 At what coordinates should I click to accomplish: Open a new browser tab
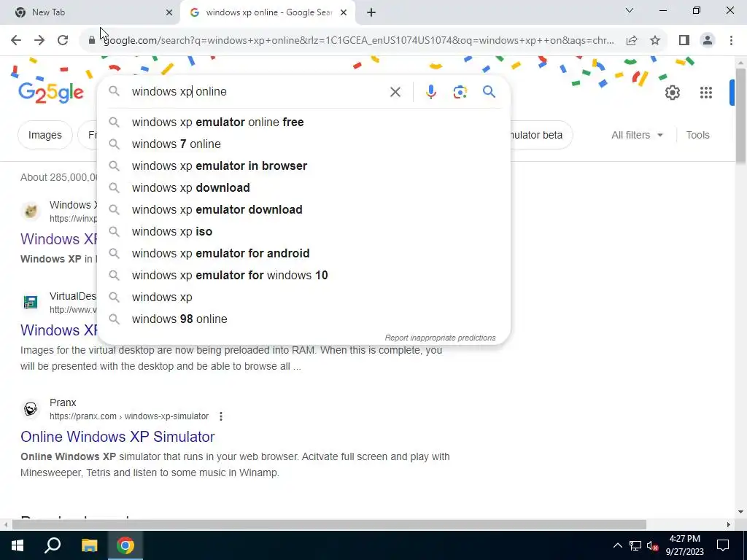371,13
